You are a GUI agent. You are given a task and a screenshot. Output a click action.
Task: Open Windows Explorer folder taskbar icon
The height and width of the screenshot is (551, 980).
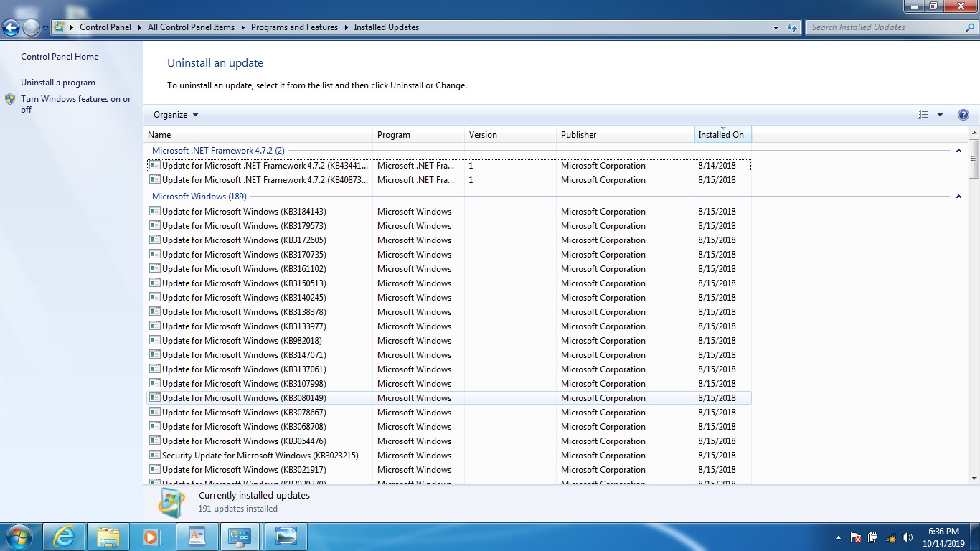pyautogui.click(x=108, y=536)
